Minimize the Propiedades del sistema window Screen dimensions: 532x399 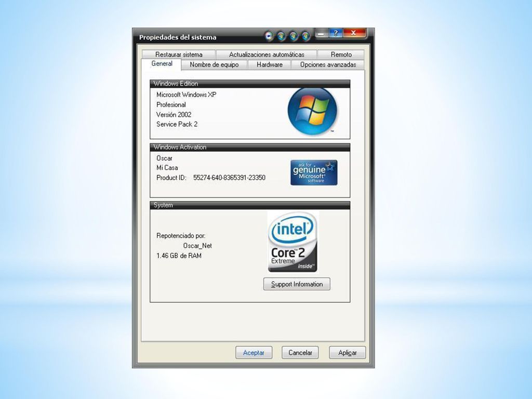tap(321, 33)
